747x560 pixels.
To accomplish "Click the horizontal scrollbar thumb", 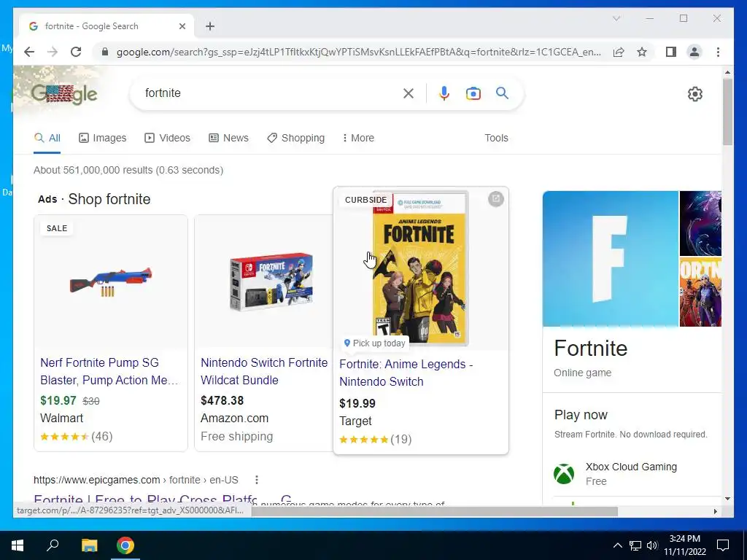I will coord(435,511).
